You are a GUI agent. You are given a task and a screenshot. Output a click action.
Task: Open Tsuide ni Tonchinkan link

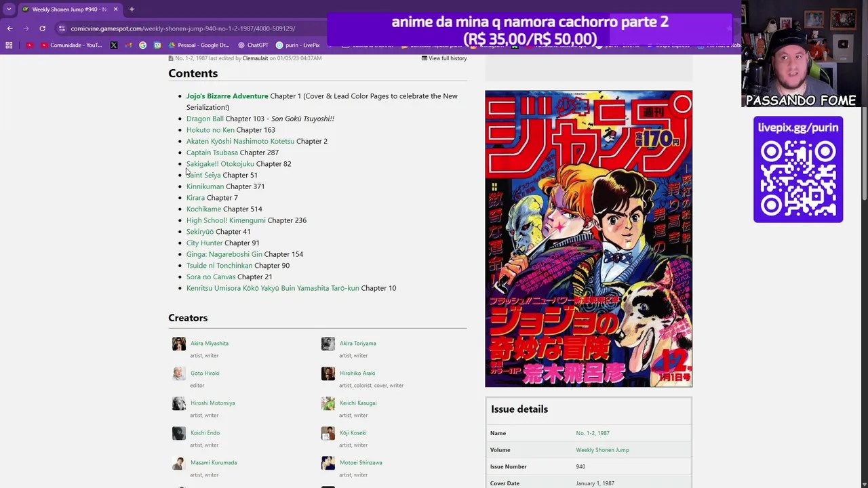coord(219,266)
